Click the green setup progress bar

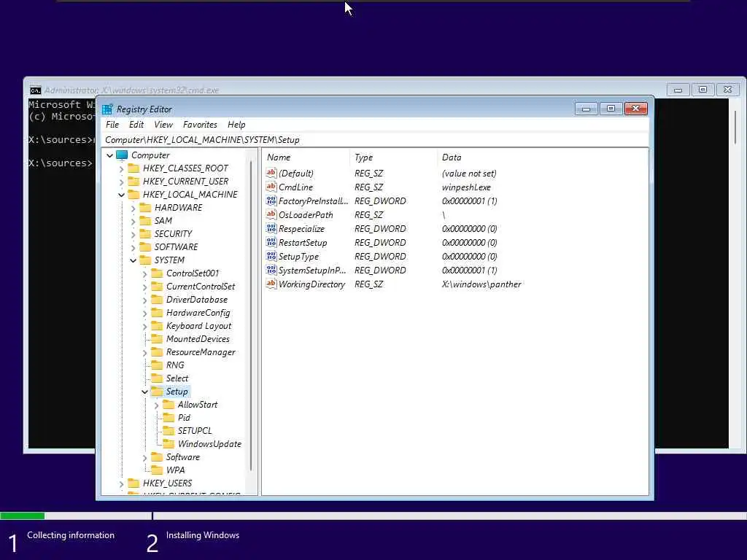(x=23, y=516)
